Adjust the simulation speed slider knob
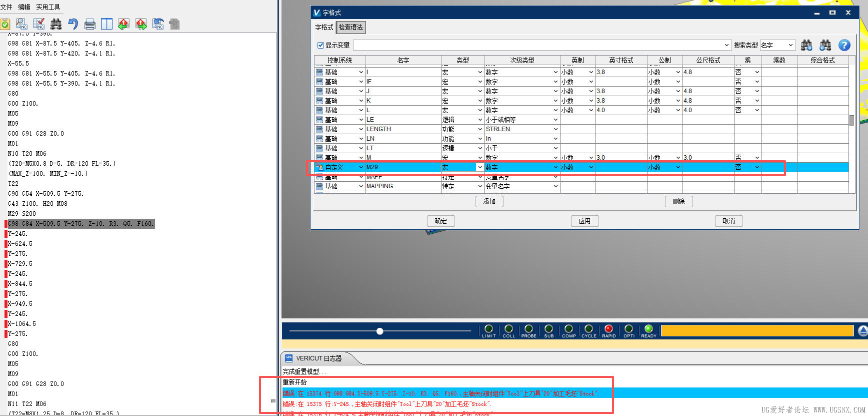Viewport: 868px width, 416px height. (380, 331)
